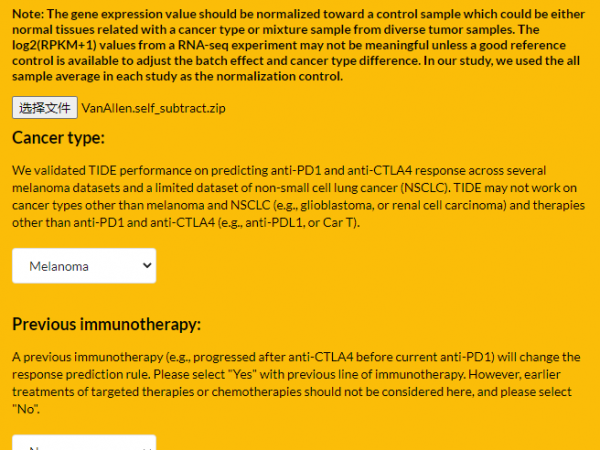Click the chevron of the bottom cut-off dropdown
600x450 pixels.
click(147, 448)
